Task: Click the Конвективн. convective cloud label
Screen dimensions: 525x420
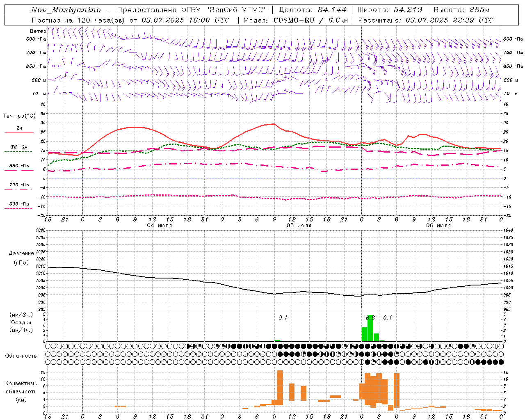Action: (21, 383)
